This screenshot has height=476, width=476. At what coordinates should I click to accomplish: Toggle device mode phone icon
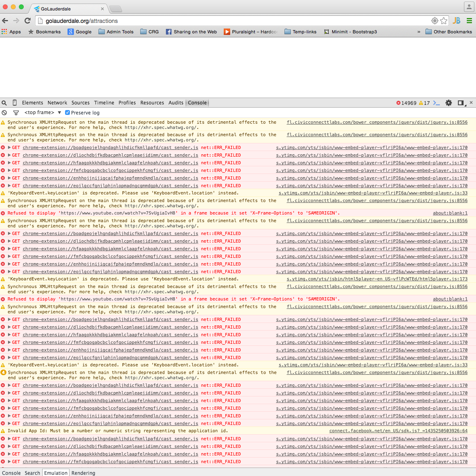(x=14, y=103)
